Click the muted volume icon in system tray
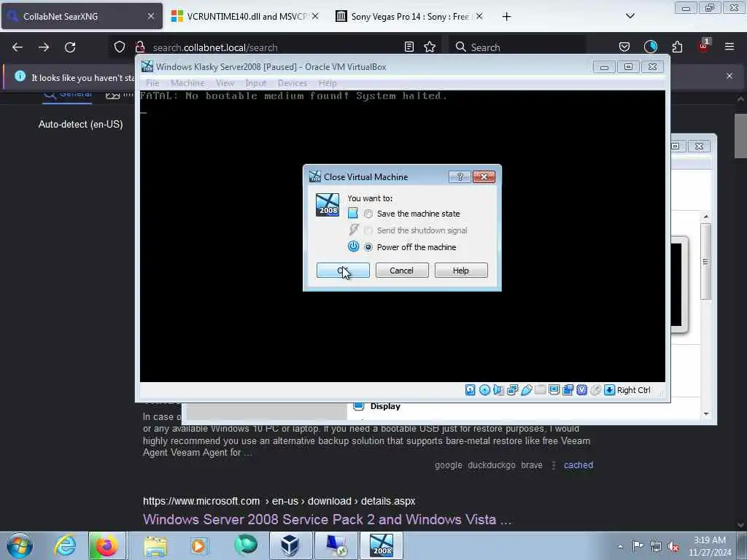The image size is (747, 560). (x=673, y=547)
